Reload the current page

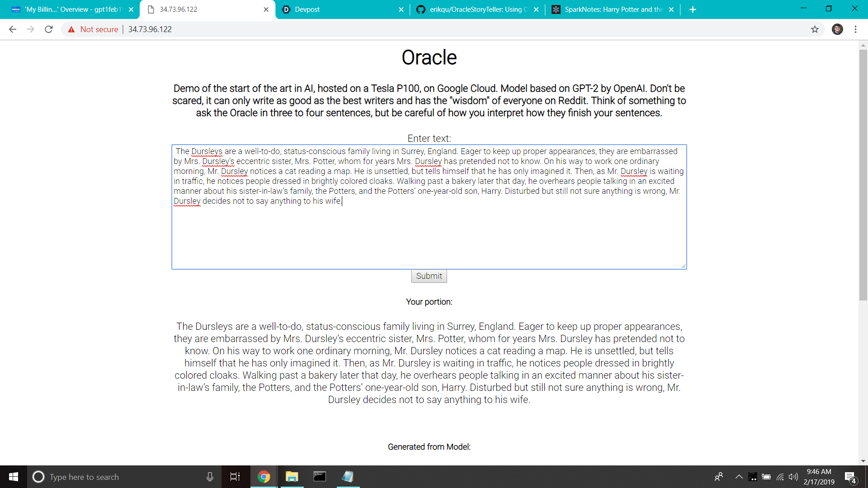click(x=49, y=29)
